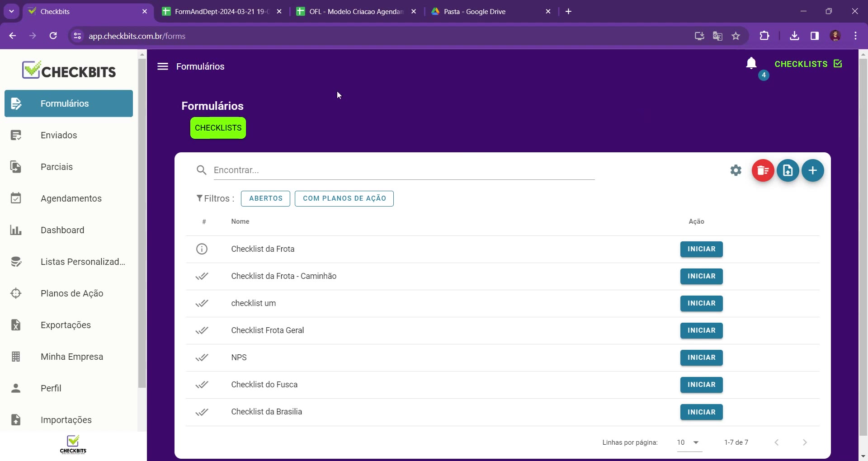Screen dimensions: 868x461
Task: Click the settings gear in table toolbar
Action: tap(736, 170)
